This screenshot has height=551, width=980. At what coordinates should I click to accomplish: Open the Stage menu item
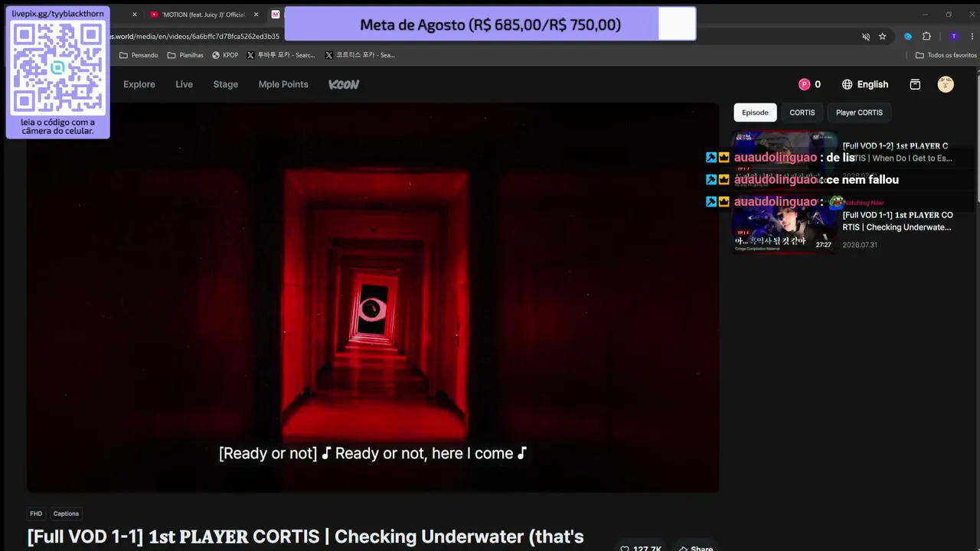(x=226, y=84)
